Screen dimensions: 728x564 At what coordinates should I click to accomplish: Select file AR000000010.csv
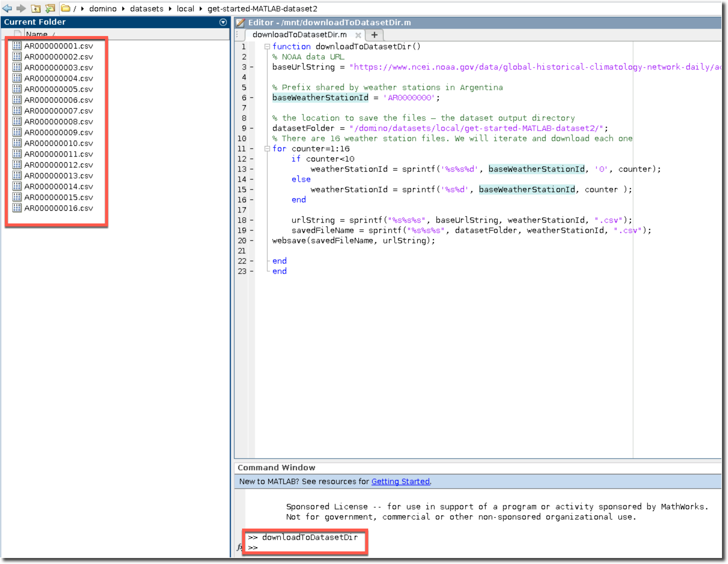point(58,143)
